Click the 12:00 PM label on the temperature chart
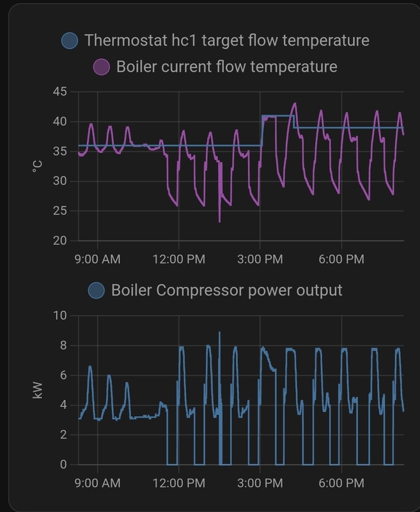 (178, 259)
